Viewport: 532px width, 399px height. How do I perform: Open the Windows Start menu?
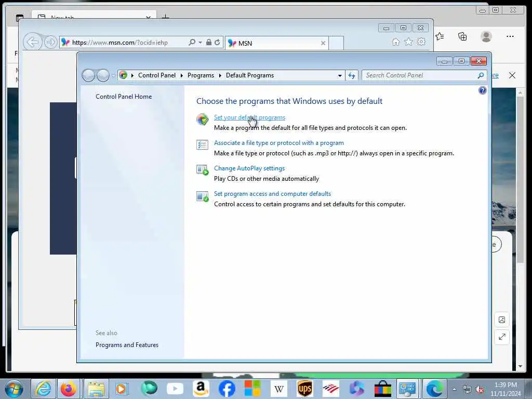(x=14, y=389)
